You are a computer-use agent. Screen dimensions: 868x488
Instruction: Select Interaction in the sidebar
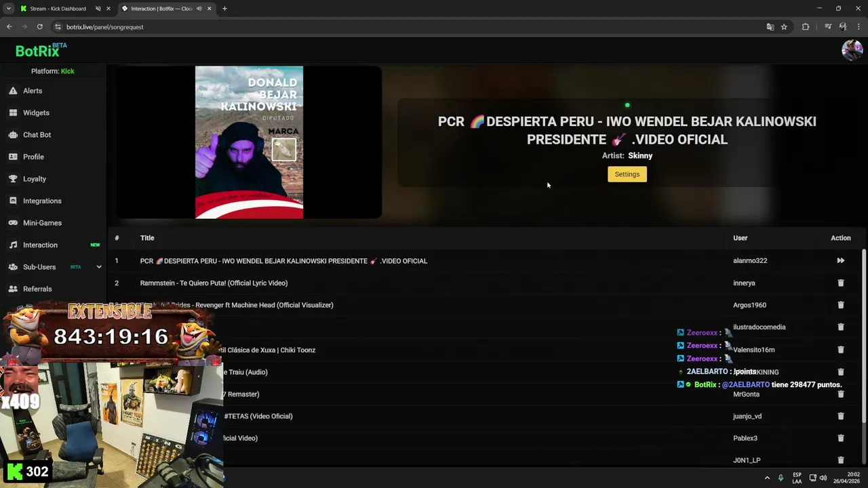pyautogui.click(x=40, y=245)
